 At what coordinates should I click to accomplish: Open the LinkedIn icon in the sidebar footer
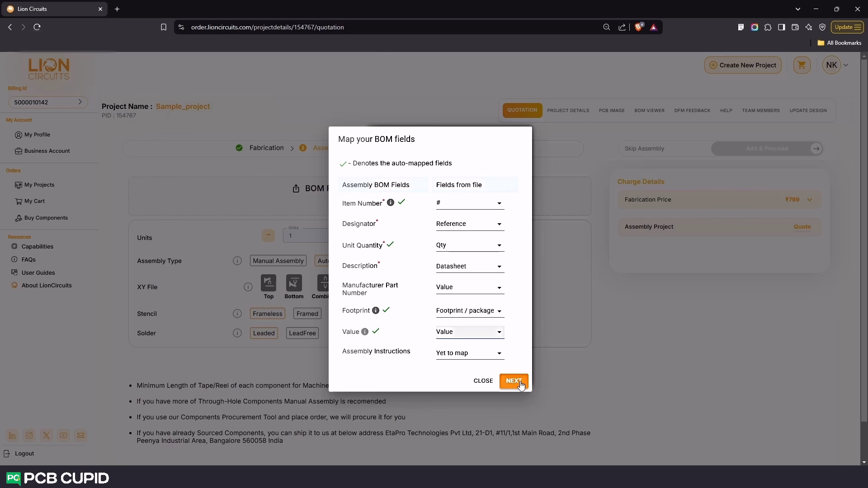tap(12, 436)
